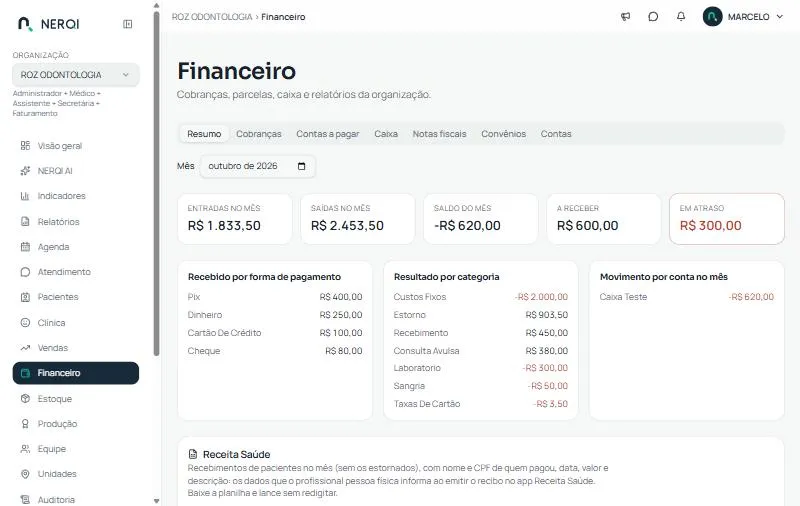The image size is (800, 506).
Task: Open the Clínica smiley icon
Action: pyautogui.click(x=25, y=322)
